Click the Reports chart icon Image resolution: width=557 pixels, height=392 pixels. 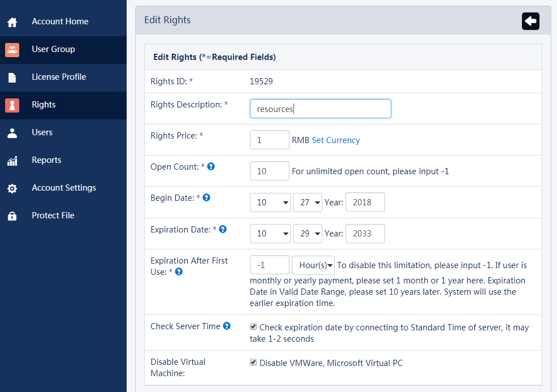click(x=12, y=161)
